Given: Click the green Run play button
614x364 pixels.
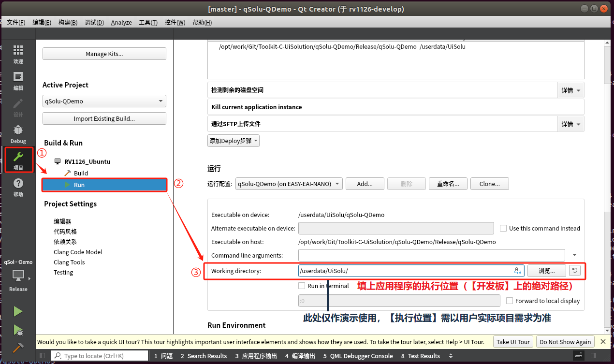Looking at the screenshot, I should point(18,311).
